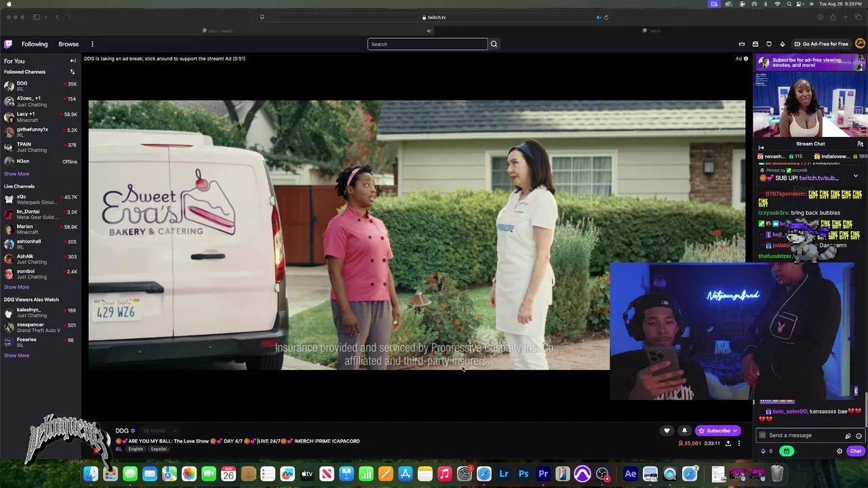Open 42ceo_+1 channel in sidebar
868x488 pixels.
pyautogui.click(x=41, y=102)
